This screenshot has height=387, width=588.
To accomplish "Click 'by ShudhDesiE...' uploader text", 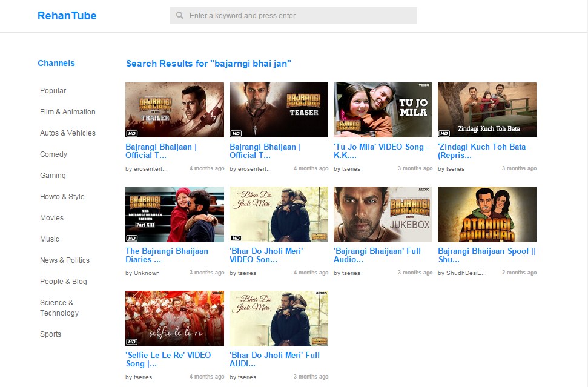I will [462, 273].
